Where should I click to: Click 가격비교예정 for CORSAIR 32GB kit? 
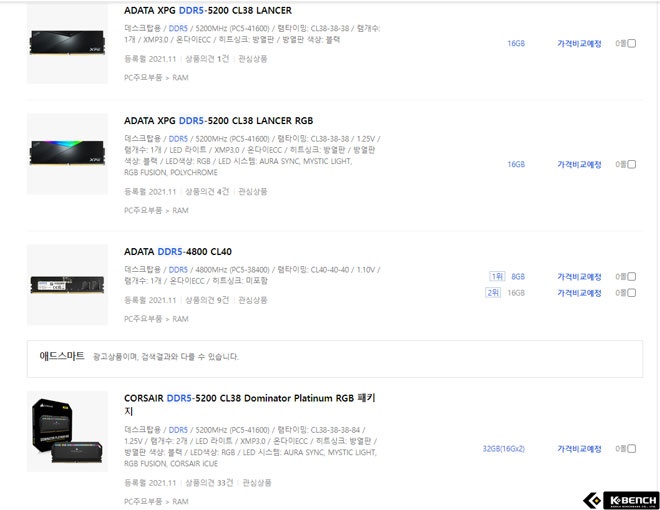click(580, 449)
